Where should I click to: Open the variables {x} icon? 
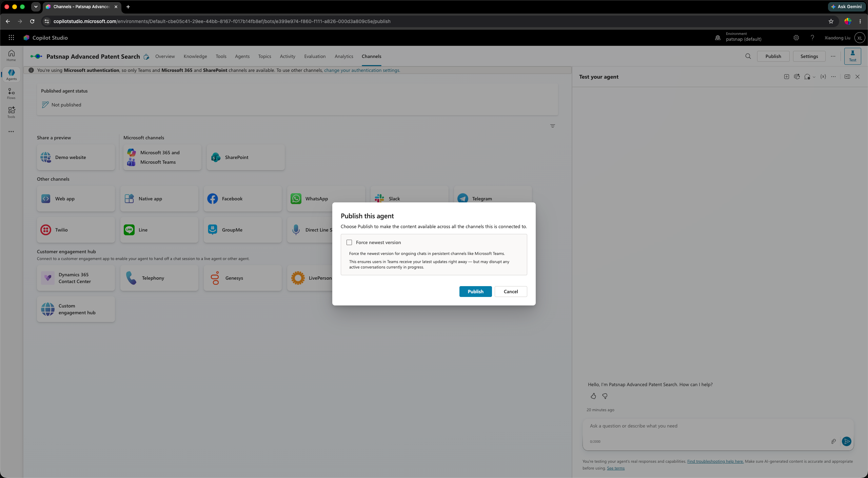point(823,77)
